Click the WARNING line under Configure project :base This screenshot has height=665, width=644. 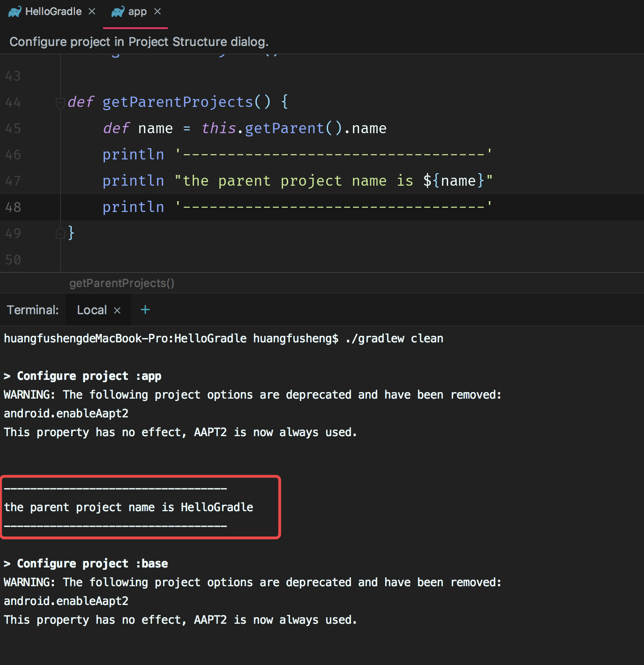(253, 582)
